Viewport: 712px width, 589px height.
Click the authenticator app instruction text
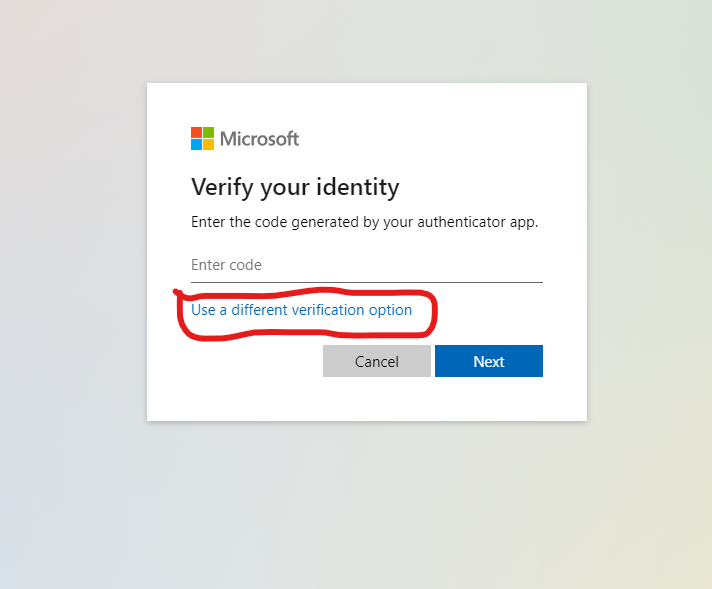[x=364, y=222]
